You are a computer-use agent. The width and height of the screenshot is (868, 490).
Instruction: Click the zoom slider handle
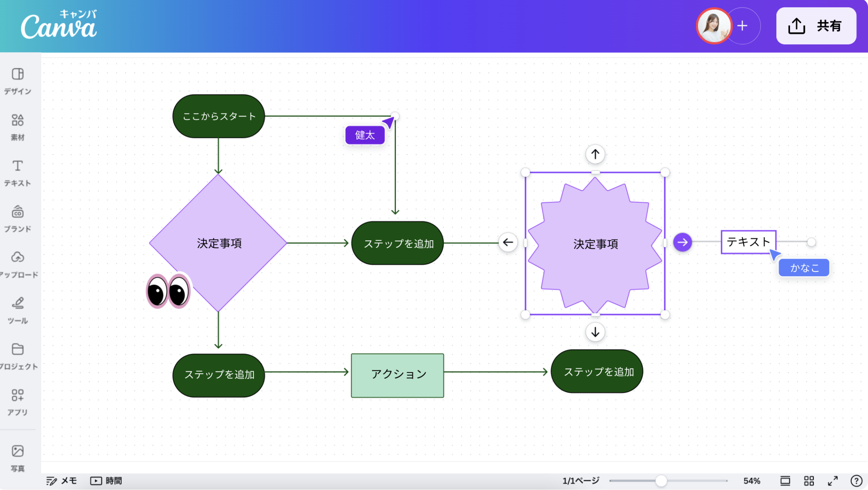[x=661, y=481]
